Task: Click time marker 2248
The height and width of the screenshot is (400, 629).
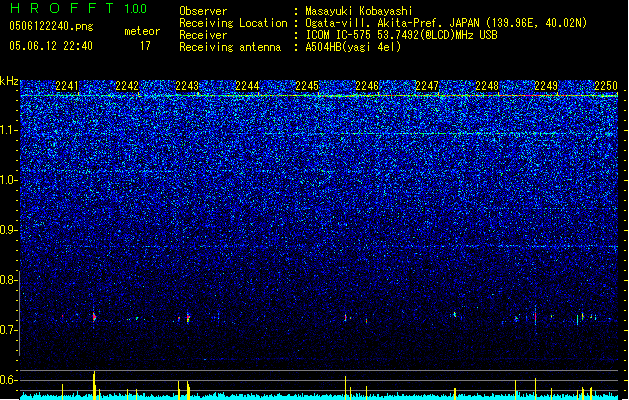Action: (x=487, y=86)
